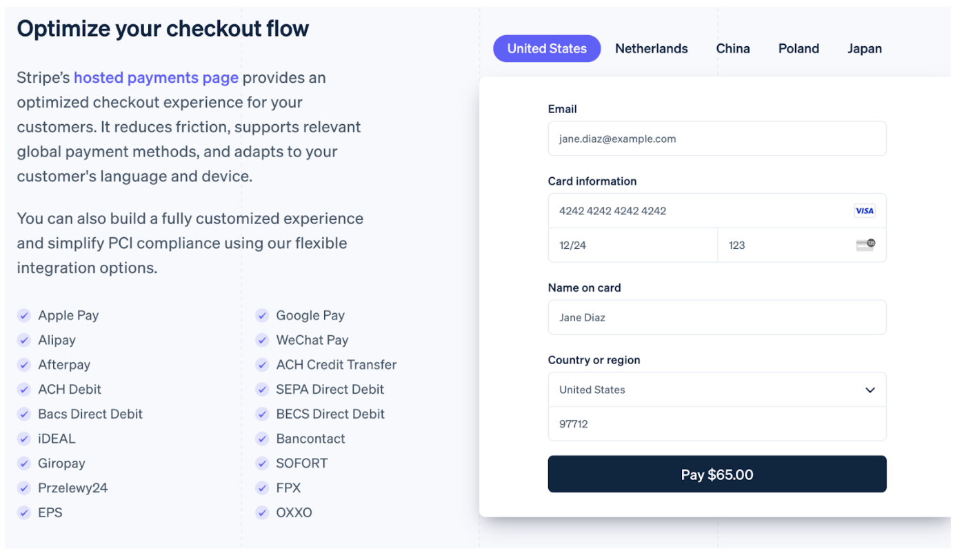This screenshot has width=964, height=560.
Task: Open the hosted payments page link
Action: (156, 78)
